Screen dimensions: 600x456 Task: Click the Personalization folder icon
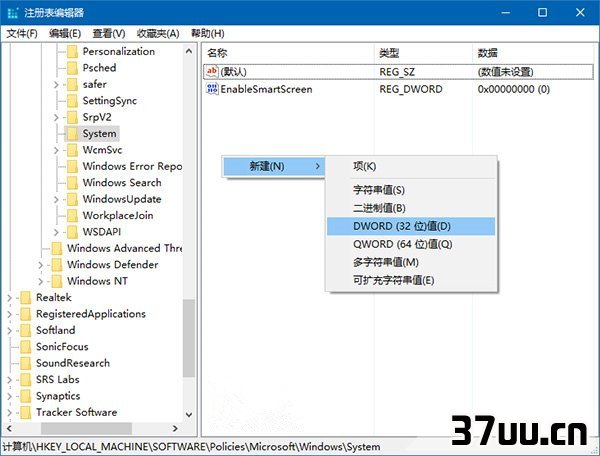[72, 52]
